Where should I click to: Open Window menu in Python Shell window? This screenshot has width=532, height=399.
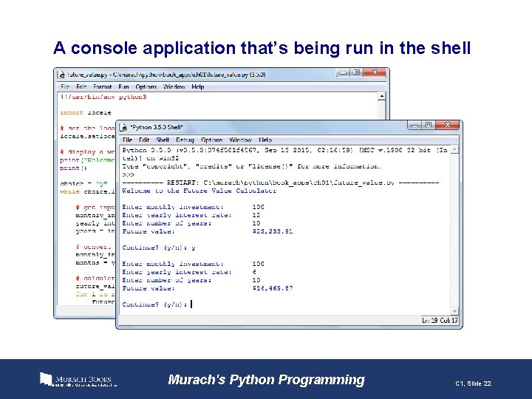click(x=241, y=140)
